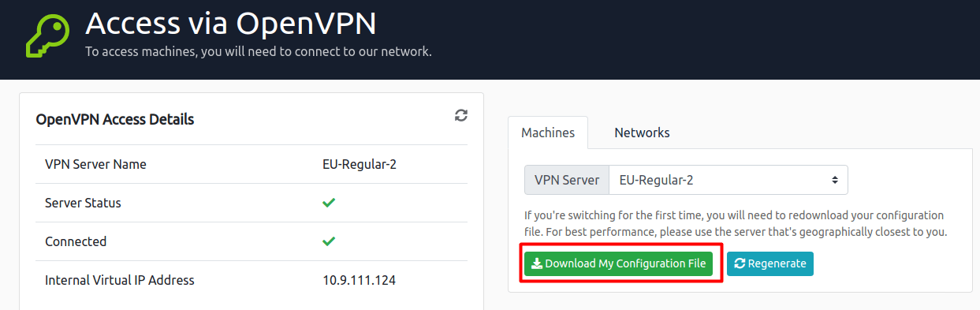Click 'Internal Virtual IP Address' label

tap(120, 279)
